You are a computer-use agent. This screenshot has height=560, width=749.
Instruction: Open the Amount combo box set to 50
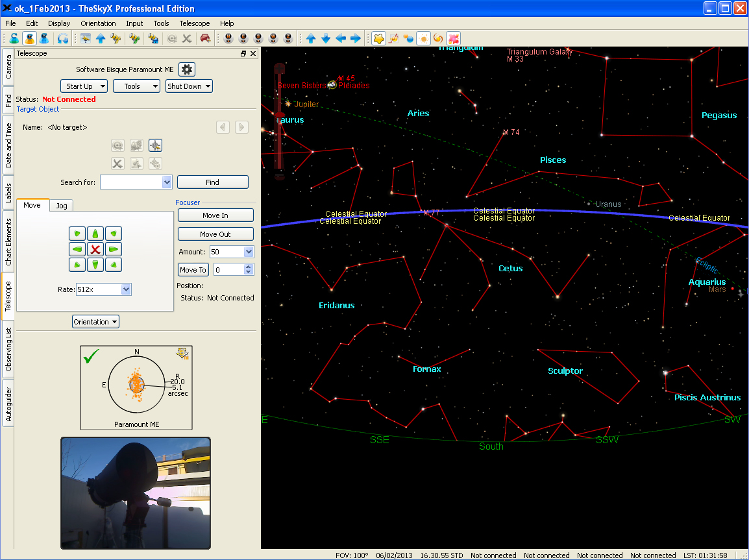click(x=232, y=252)
